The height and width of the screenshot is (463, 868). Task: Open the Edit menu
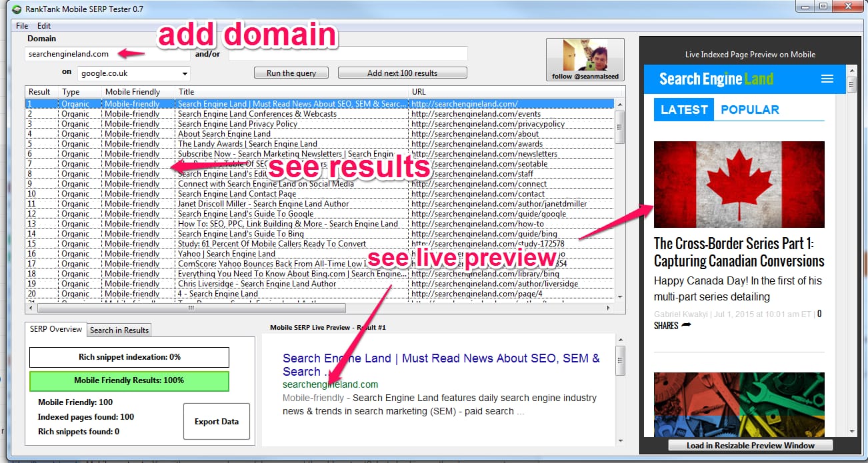tap(44, 25)
